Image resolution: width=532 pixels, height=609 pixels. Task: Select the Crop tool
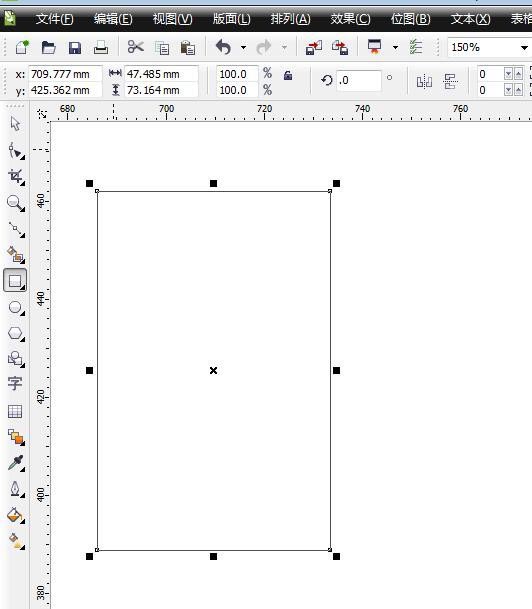tap(16, 177)
